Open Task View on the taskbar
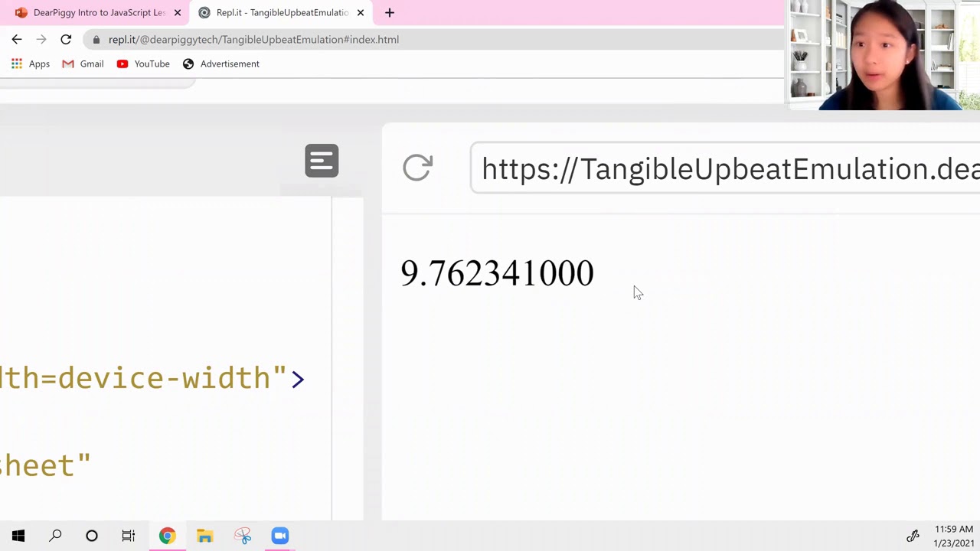Screen dimensions: 980x551 click(129, 536)
